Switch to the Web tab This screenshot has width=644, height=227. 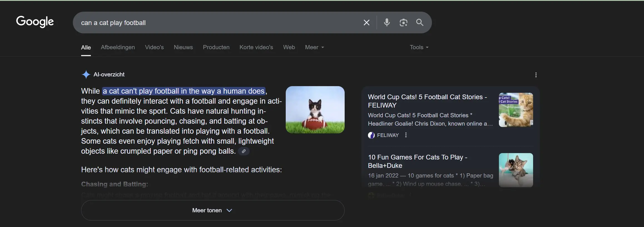click(x=289, y=47)
